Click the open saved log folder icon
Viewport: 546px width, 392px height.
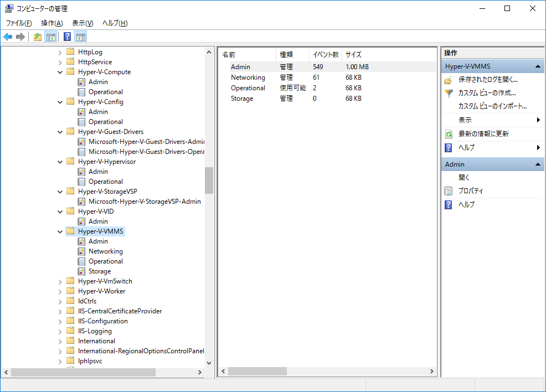449,80
